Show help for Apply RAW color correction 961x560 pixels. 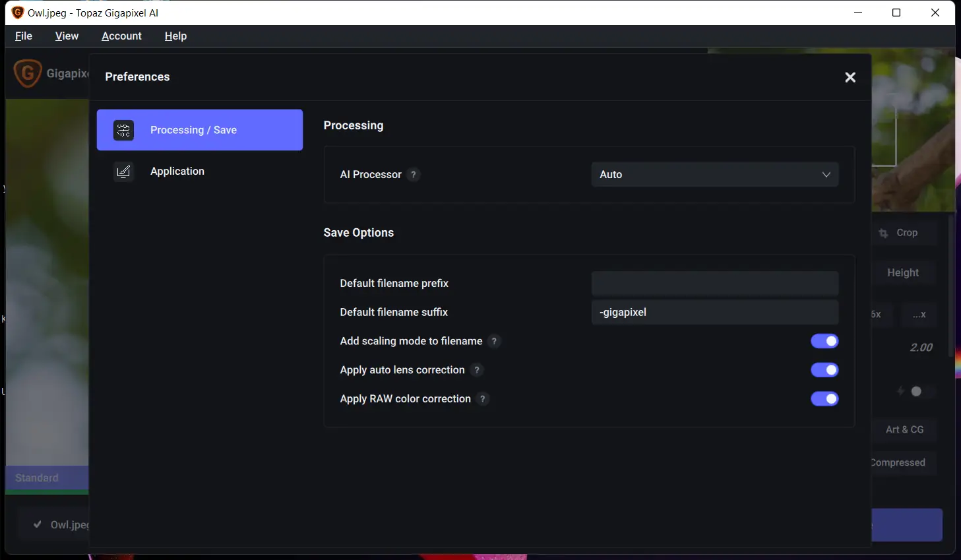[x=483, y=399]
